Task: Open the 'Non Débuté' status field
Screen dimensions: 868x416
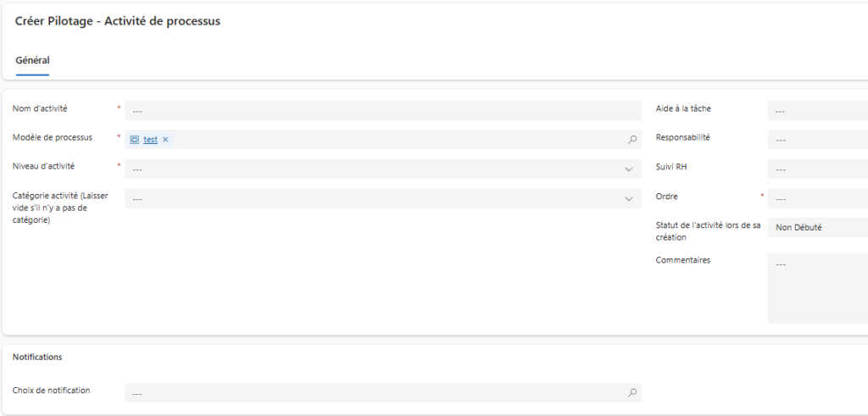Action: click(817, 228)
